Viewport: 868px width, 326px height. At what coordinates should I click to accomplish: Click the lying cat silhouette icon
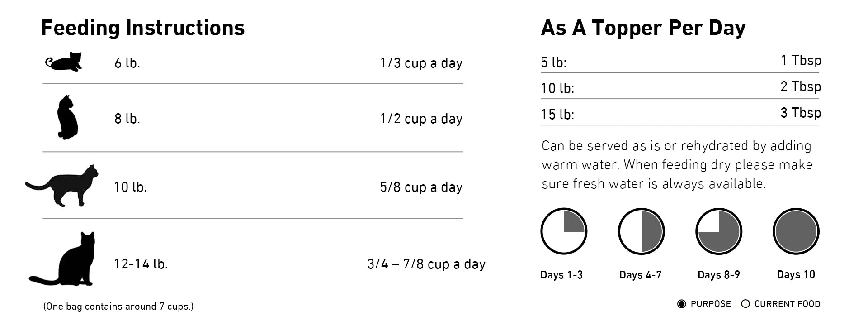tap(64, 62)
